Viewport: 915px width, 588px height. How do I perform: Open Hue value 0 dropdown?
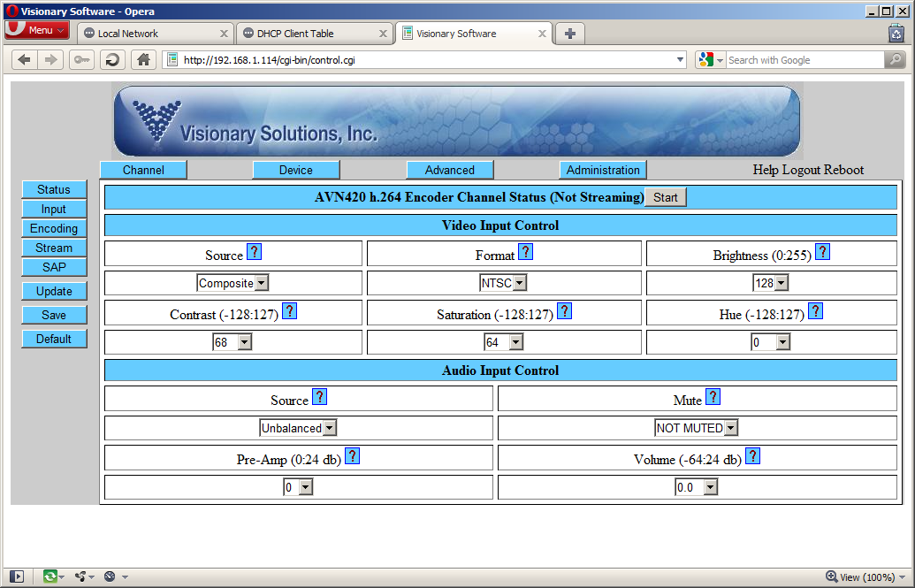pyautogui.click(x=771, y=342)
